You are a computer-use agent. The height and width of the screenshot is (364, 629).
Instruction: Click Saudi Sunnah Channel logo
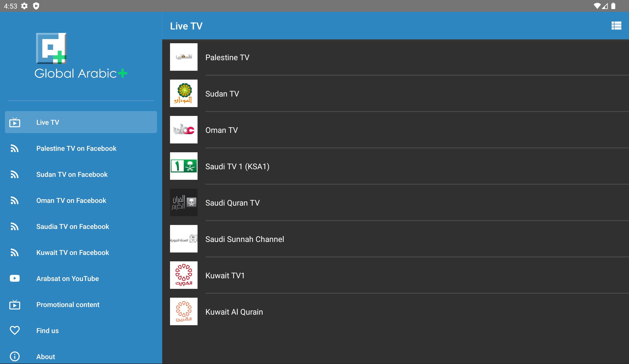pyautogui.click(x=184, y=239)
